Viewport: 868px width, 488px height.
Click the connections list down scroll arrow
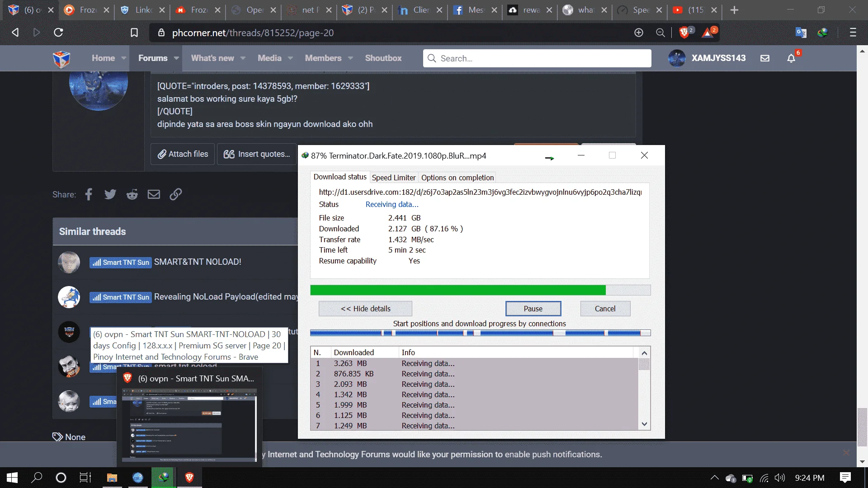pos(645,424)
